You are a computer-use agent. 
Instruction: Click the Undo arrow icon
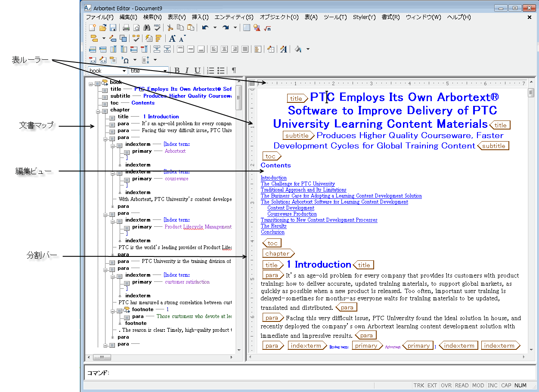(x=205, y=28)
